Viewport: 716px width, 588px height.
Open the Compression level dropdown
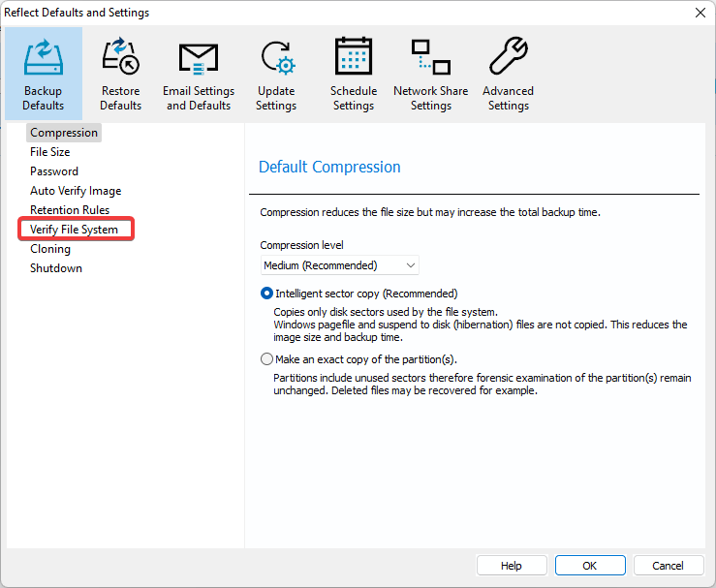[340, 265]
